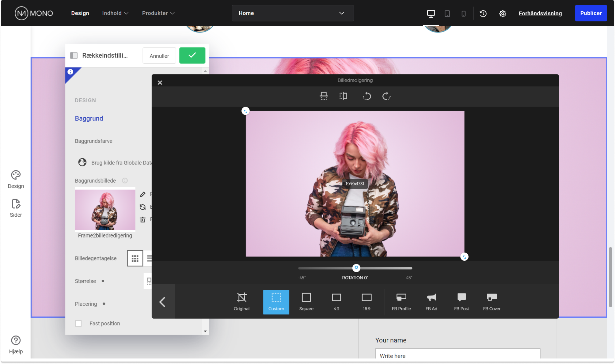Click the Annuller button

[159, 56]
